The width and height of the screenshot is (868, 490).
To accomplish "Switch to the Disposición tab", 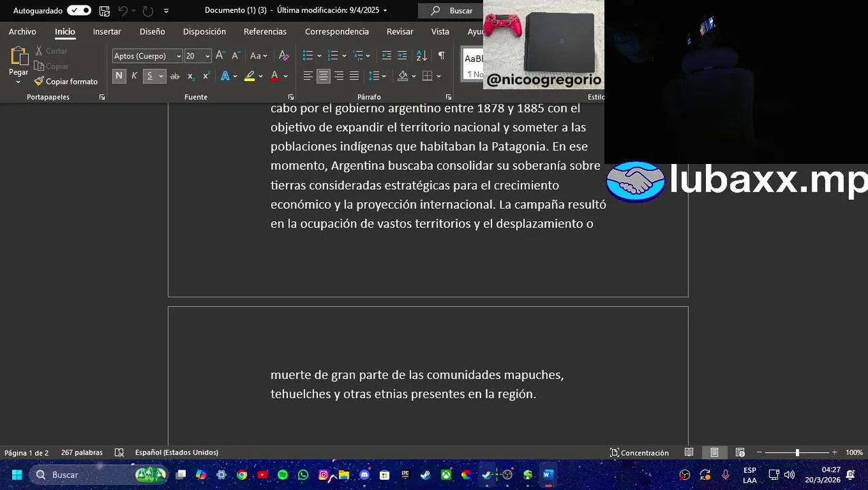I will [204, 31].
